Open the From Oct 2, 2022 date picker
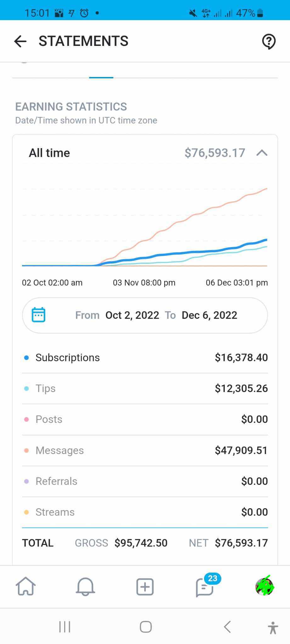290x644 pixels. click(x=117, y=315)
